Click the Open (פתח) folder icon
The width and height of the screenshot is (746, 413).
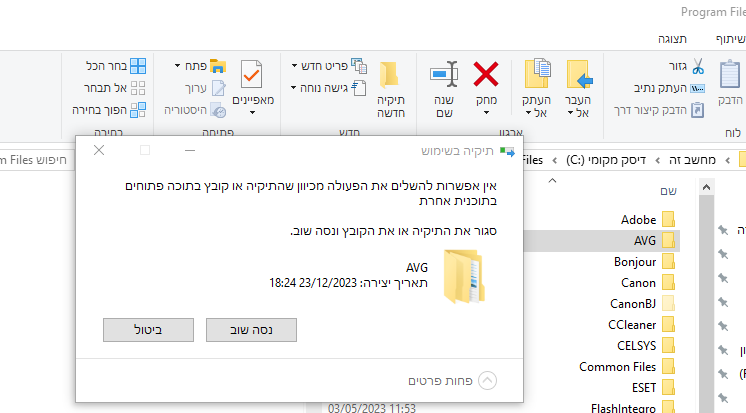(x=218, y=66)
